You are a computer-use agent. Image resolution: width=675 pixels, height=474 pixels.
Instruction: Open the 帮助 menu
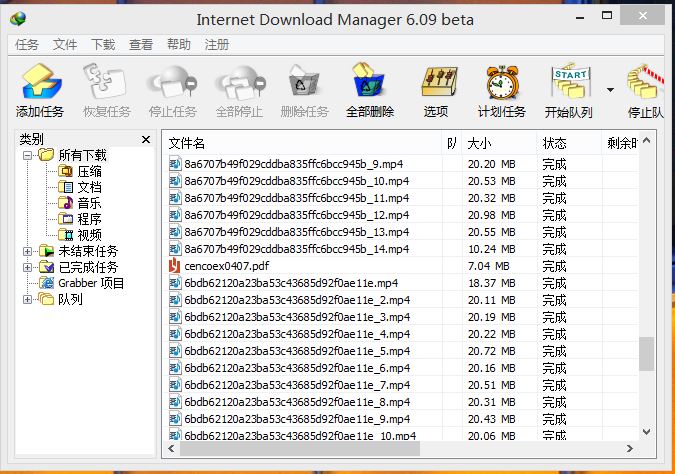pyautogui.click(x=179, y=44)
